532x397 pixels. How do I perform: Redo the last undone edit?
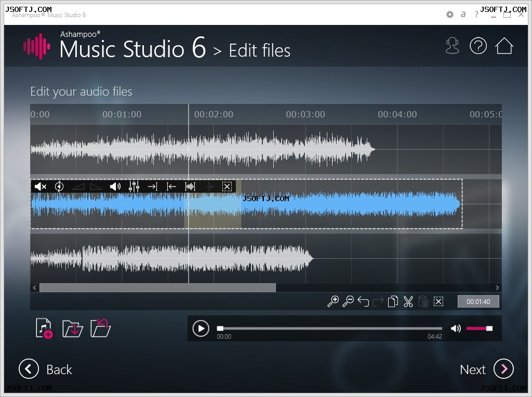click(378, 301)
